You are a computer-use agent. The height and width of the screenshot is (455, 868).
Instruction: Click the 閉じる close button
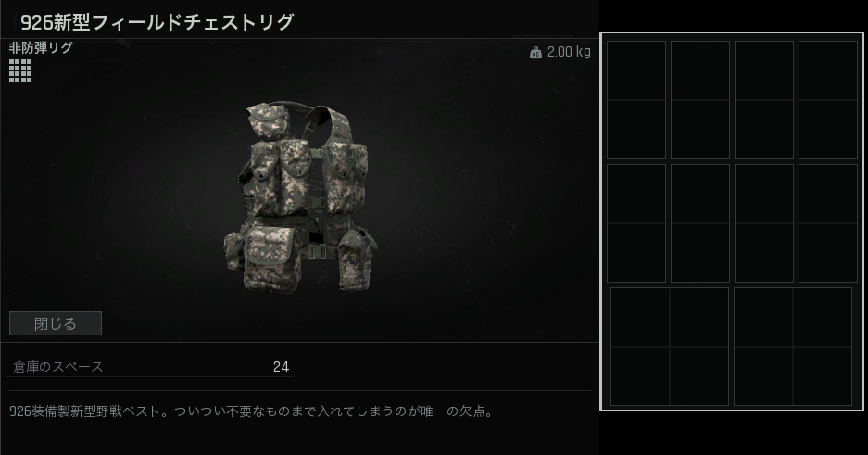56,323
